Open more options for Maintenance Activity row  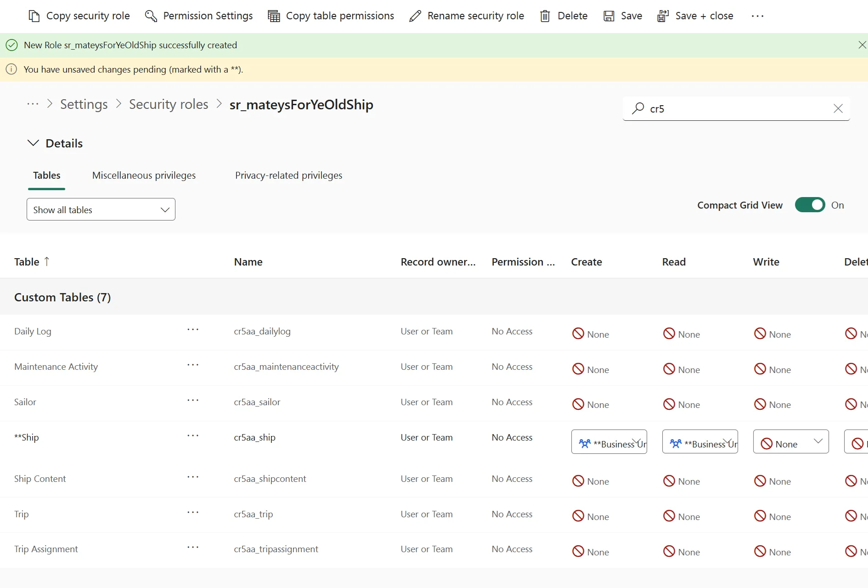pos(193,365)
